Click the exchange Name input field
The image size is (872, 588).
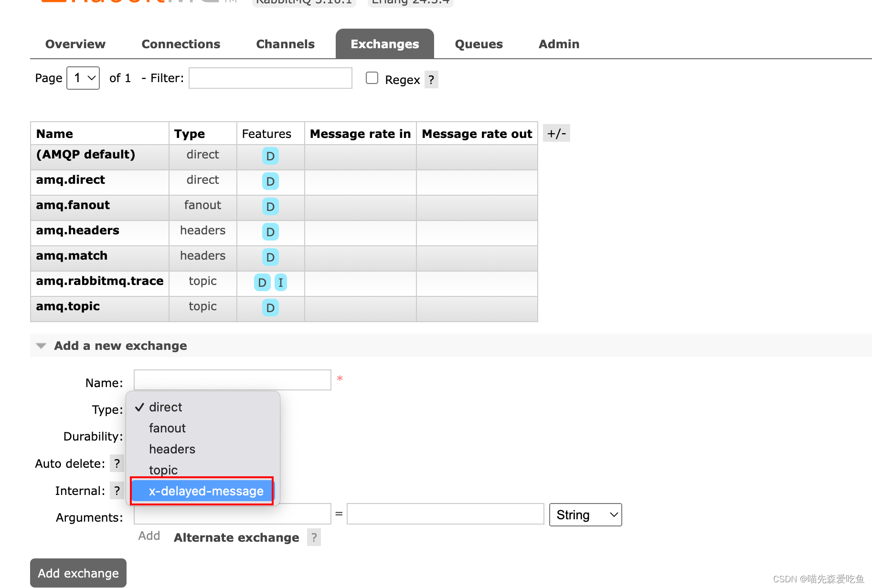pos(232,380)
